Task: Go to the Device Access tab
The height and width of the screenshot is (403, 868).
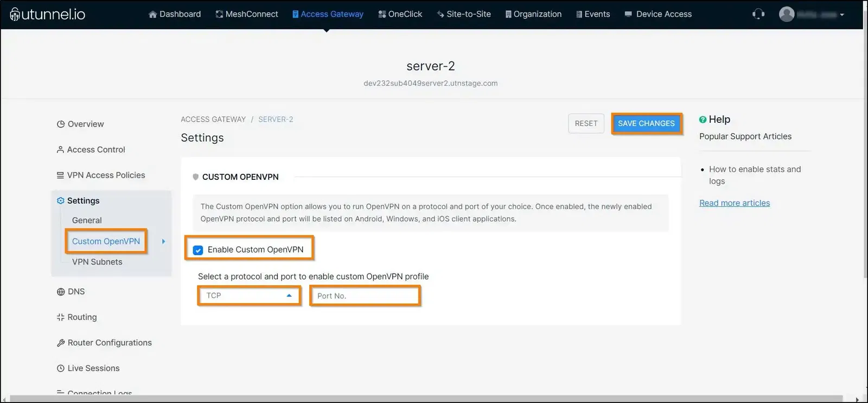Action: coord(658,14)
